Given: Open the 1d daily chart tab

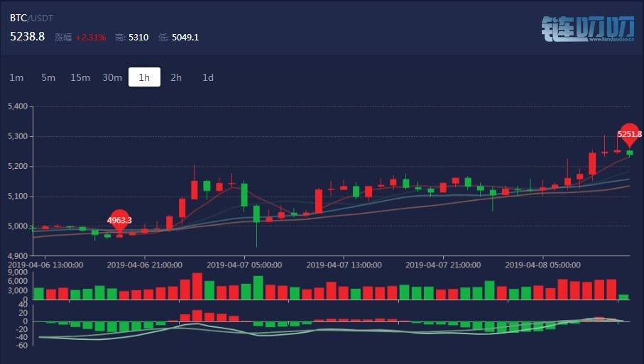Looking at the screenshot, I should [x=208, y=77].
